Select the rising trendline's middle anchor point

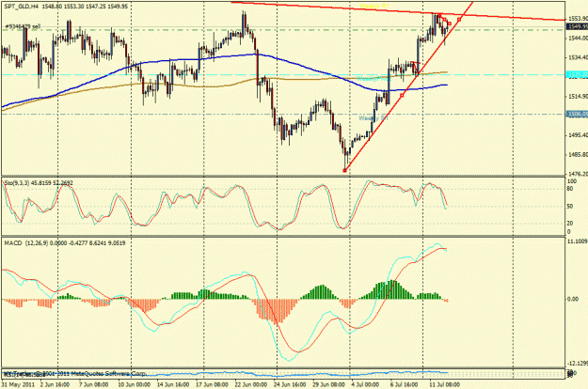click(x=402, y=95)
